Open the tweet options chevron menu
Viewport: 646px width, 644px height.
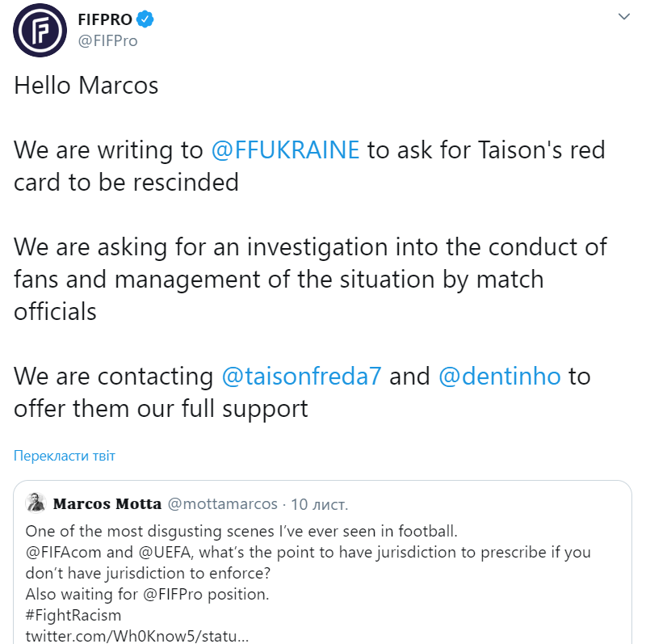623,17
